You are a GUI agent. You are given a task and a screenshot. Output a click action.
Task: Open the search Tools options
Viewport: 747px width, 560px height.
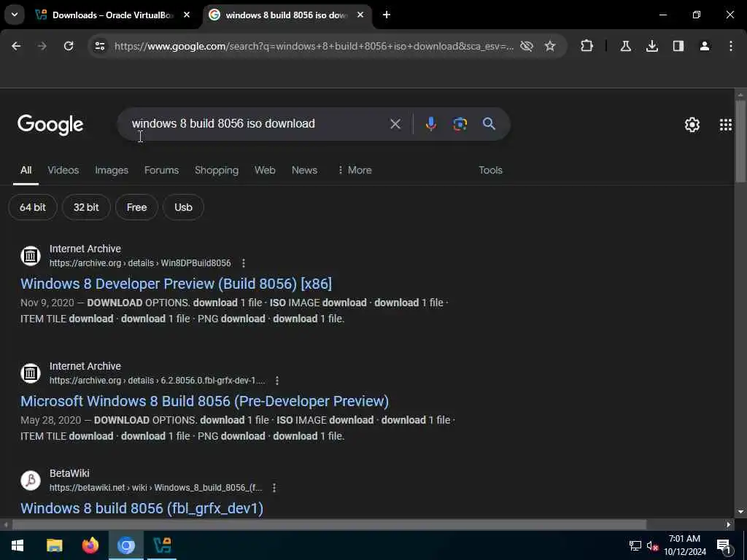click(491, 171)
